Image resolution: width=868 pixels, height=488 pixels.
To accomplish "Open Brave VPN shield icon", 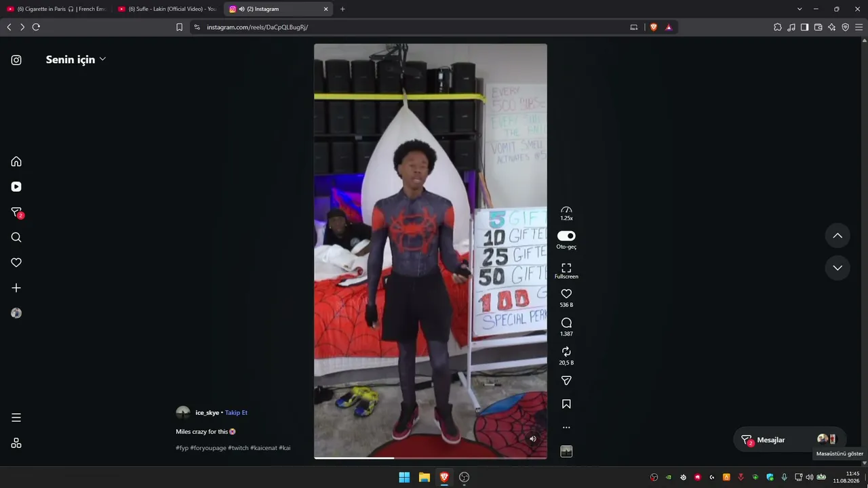I will tap(845, 27).
